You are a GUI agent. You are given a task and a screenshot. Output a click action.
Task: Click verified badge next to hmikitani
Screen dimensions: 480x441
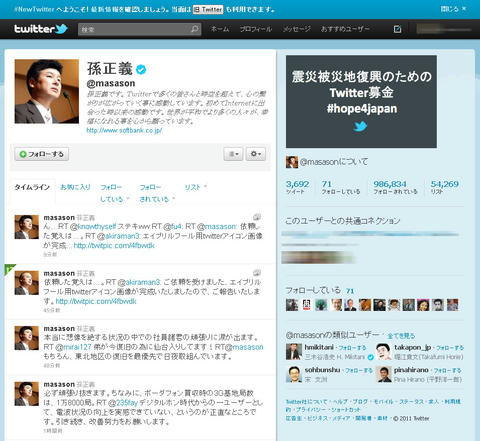pyautogui.click(x=370, y=357)
